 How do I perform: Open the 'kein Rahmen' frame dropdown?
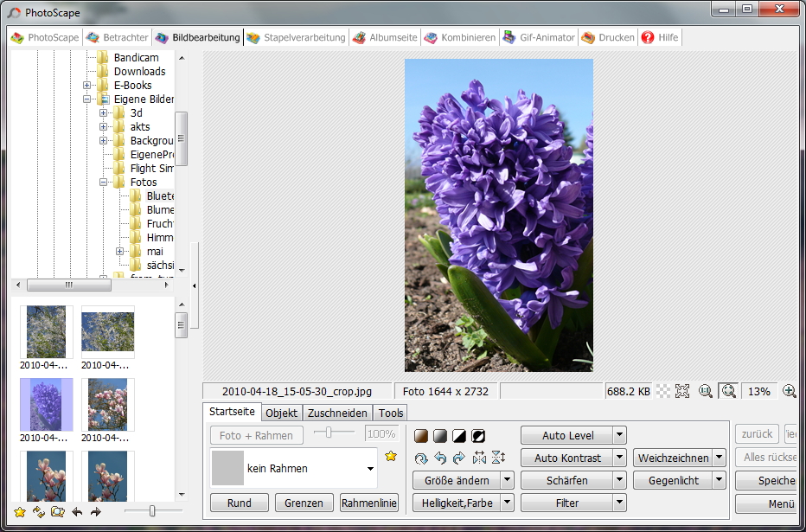[370, 469]
